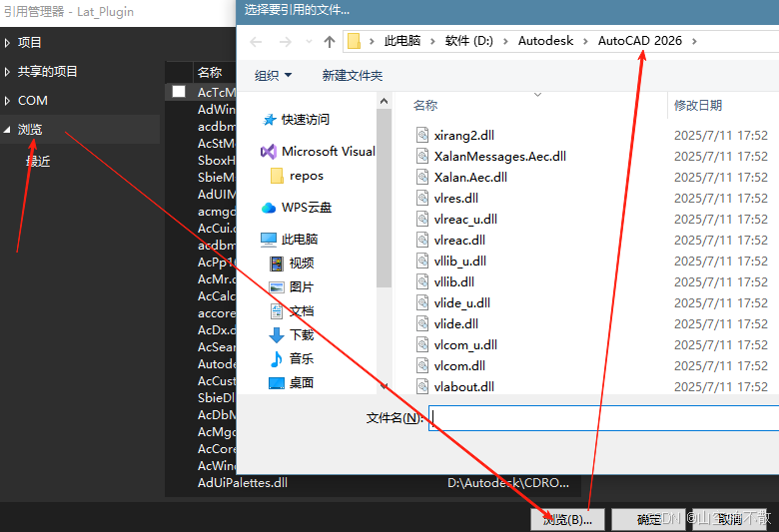Navigate to Autodesk in the address path
Screen dimensions: 779x532
tap(545, 41)
